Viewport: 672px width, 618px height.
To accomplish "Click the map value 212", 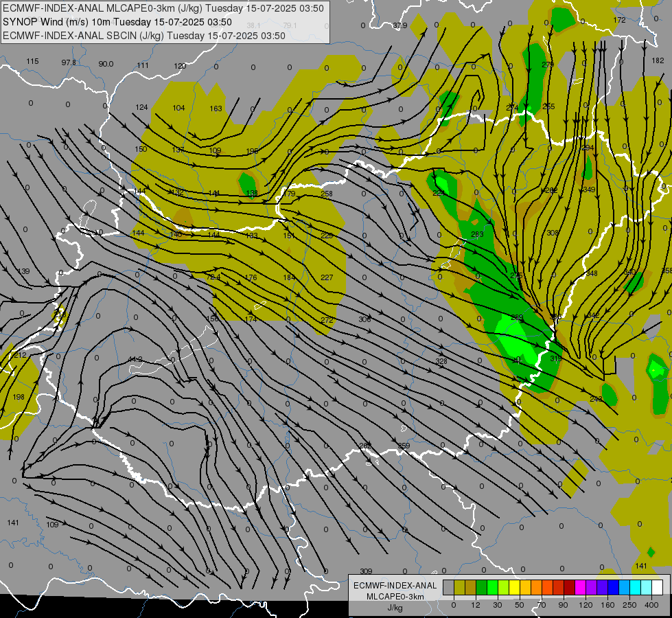I will [20, 355].
